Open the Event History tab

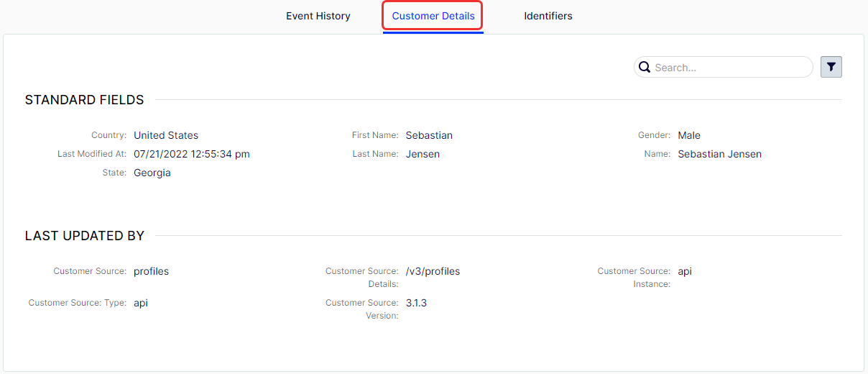[x=318, y=16]
